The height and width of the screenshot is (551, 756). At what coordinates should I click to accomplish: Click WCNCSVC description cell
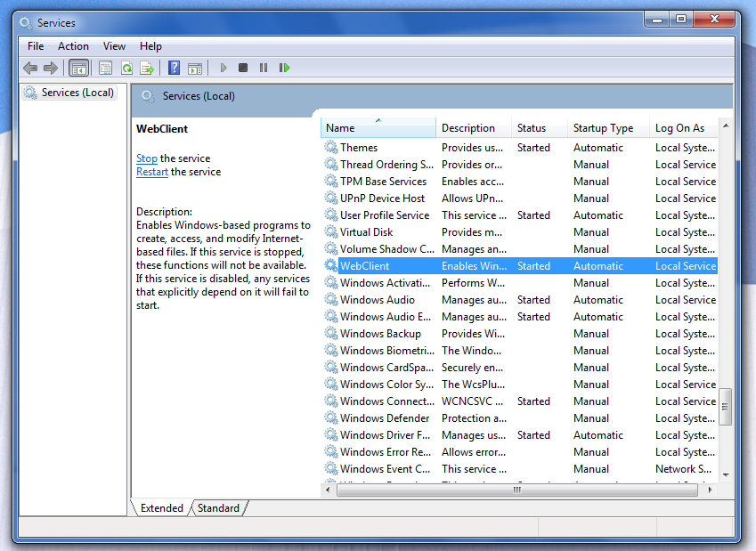click(x=473, y=401)
